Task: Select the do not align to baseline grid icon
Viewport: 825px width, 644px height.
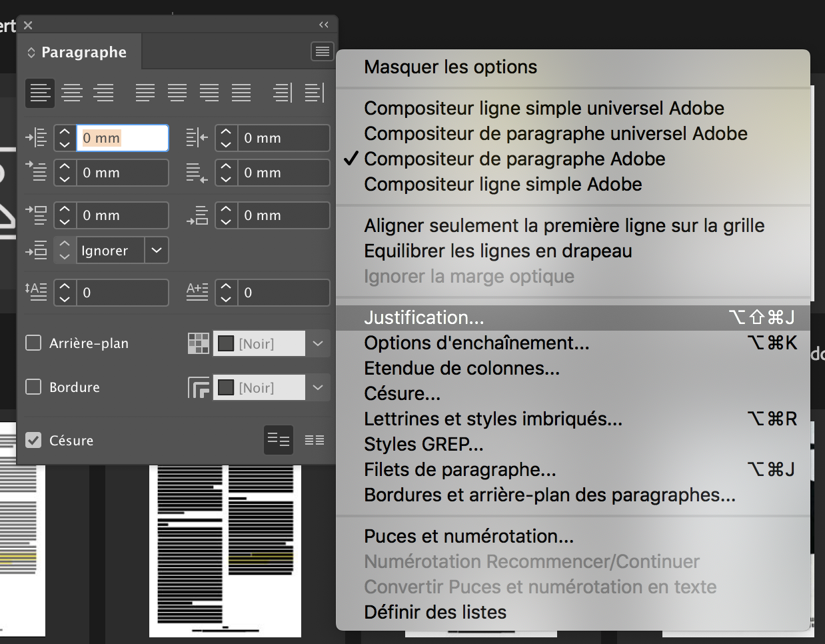Action: click(x=278, y=440)
